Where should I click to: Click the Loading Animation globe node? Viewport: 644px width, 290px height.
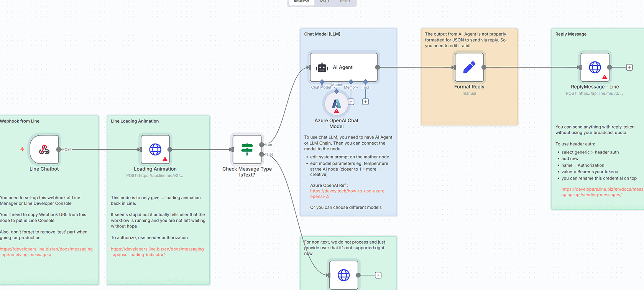tap(155, 149)
